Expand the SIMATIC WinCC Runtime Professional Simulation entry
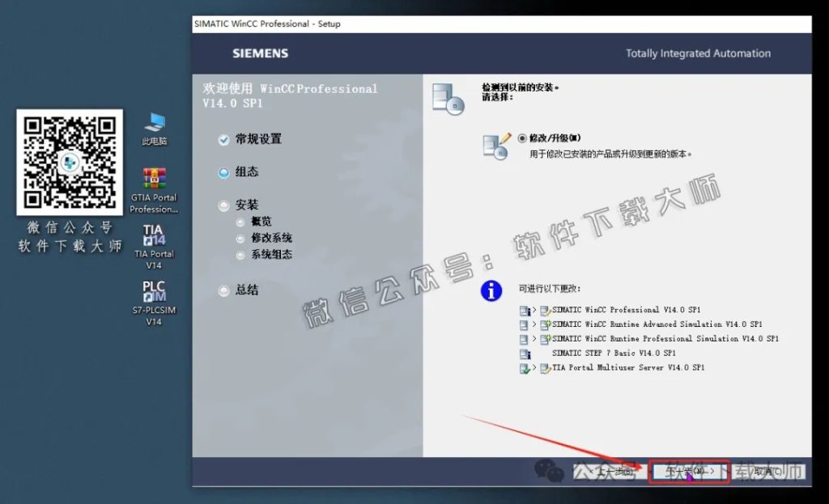 533,337
